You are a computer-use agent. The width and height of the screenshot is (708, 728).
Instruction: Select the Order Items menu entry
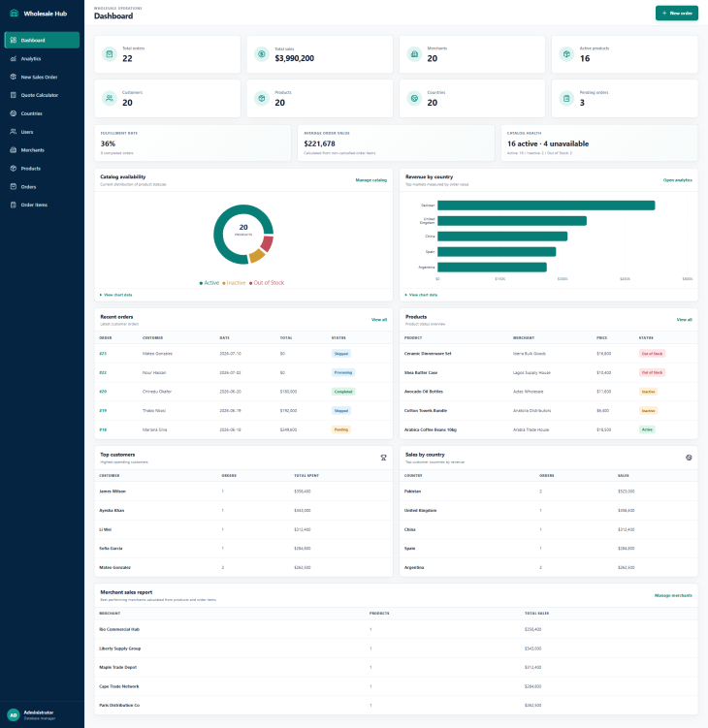[x=42, y=205]
